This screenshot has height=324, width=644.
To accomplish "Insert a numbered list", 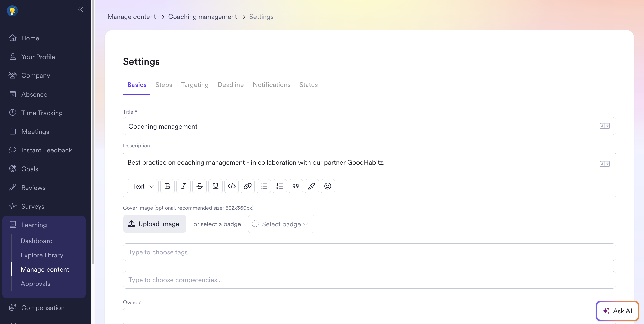I will tap(279, 186).
